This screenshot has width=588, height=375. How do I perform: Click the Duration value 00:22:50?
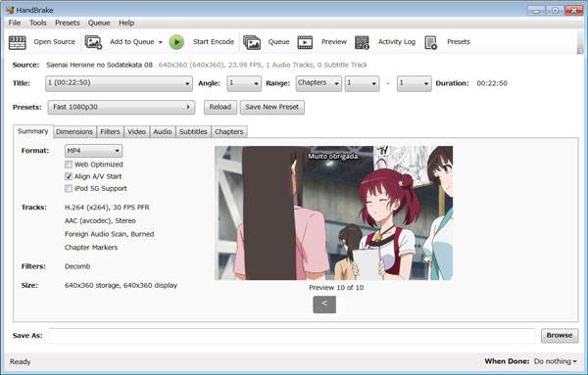[492, 83]
